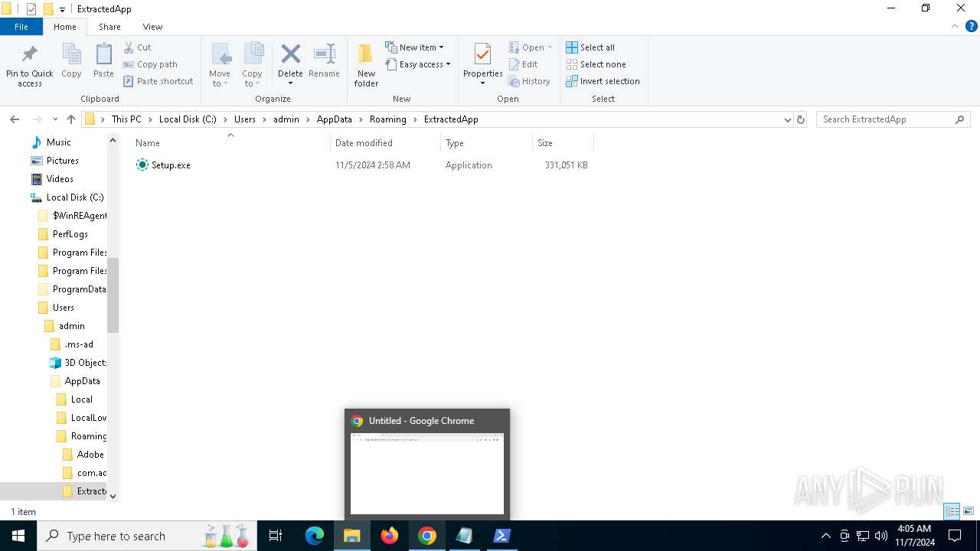This screenshot has height=551, width=980.
Task: Click the Edit command in Open group
Action: (x=524, y=64)
